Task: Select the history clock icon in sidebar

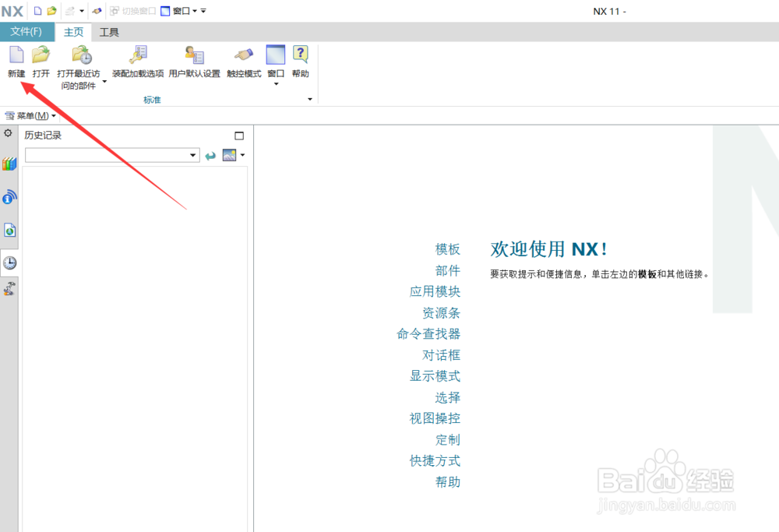Action: click(9, 262)
